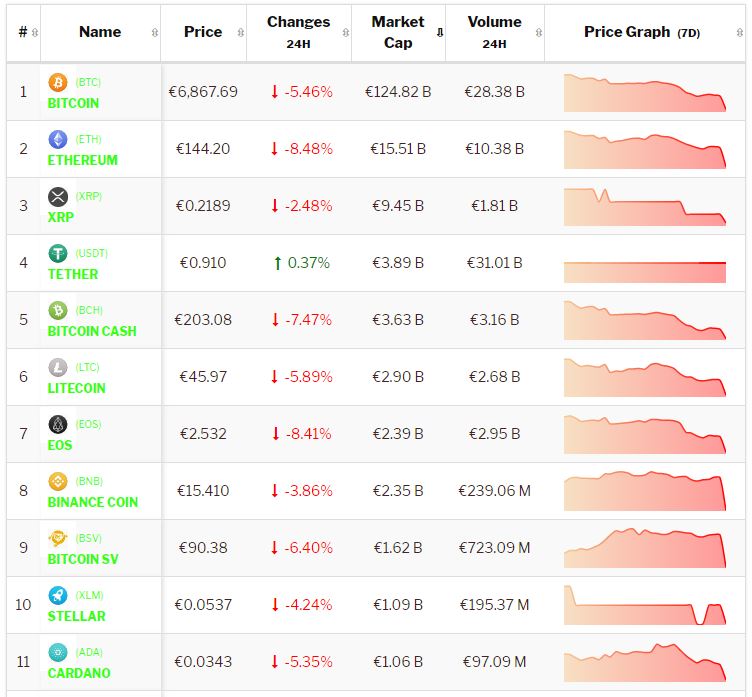Sort by rank number column arrow
752x697 pixels.
coord(35,32)
